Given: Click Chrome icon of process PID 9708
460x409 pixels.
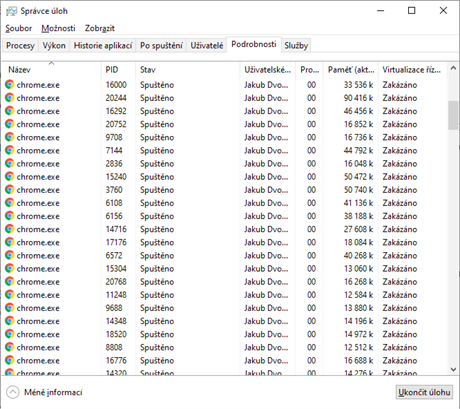Looking at the screenshot, I should [10, 137].
